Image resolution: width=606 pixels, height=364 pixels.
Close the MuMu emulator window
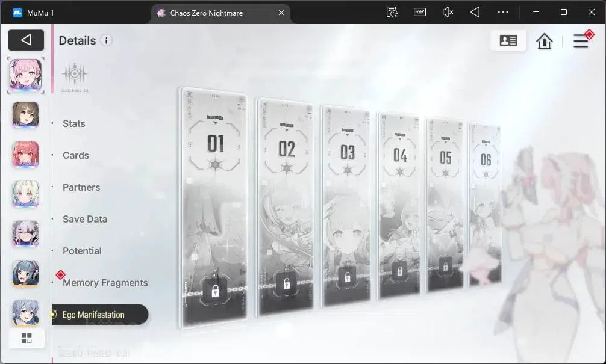pyautogui.click(x=592, y=13)
